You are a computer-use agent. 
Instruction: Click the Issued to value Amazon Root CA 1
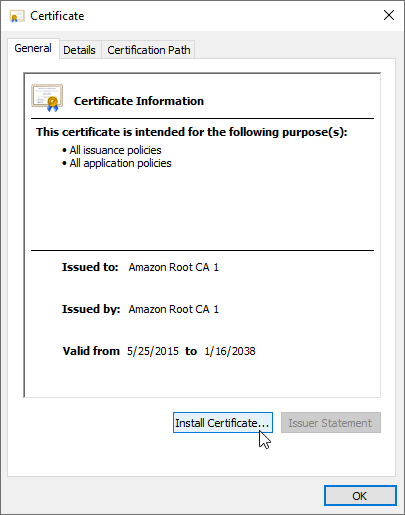point(174,267)
